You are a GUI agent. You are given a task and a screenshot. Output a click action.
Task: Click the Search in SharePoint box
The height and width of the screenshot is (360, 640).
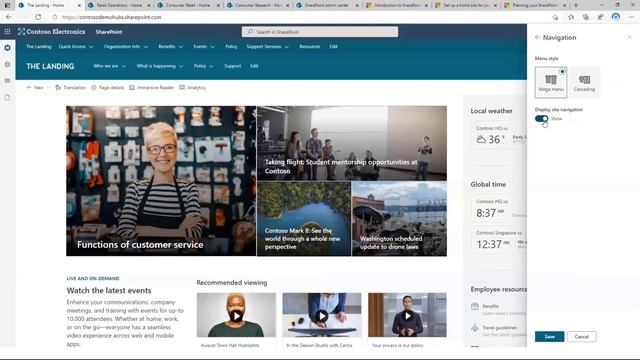320,32
